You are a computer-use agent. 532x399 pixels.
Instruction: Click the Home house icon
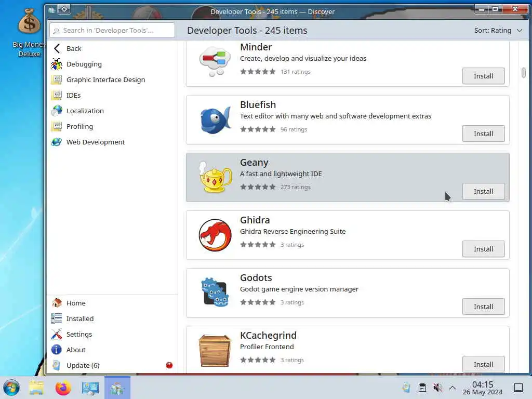(57, 303)
